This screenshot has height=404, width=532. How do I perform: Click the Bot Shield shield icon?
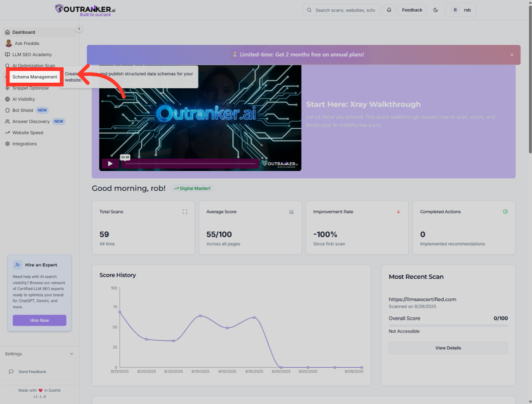point(7,110)
